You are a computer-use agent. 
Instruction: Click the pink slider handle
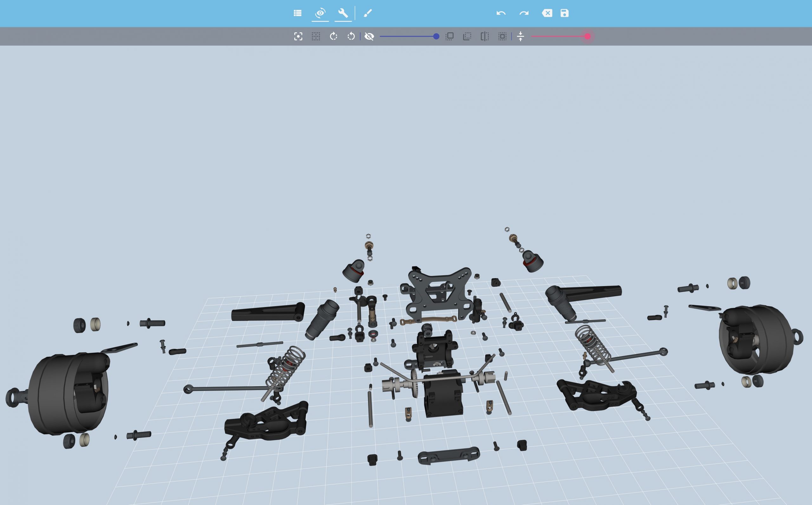(x=588, y=36)
